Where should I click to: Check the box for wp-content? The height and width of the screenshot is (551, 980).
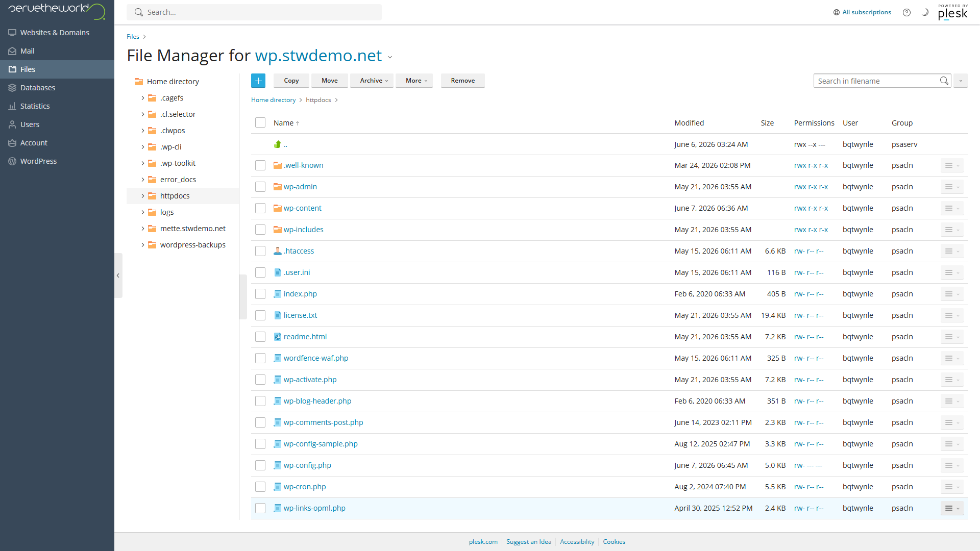[260, 208]
